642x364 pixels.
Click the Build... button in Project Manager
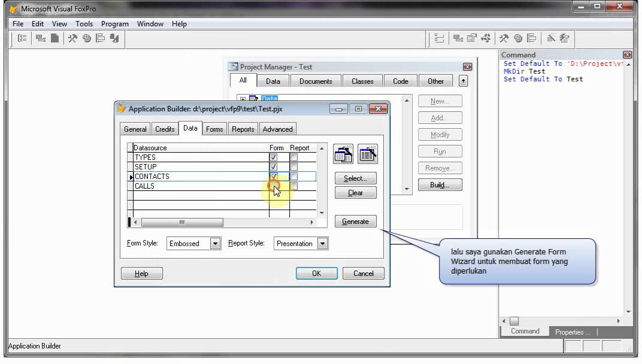(x=440, y=184)
